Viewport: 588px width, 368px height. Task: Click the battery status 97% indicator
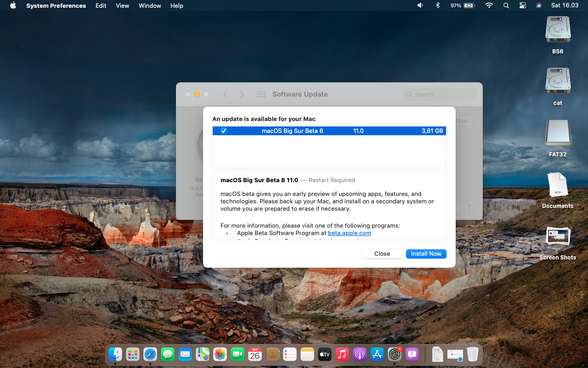tap(462, 6)
